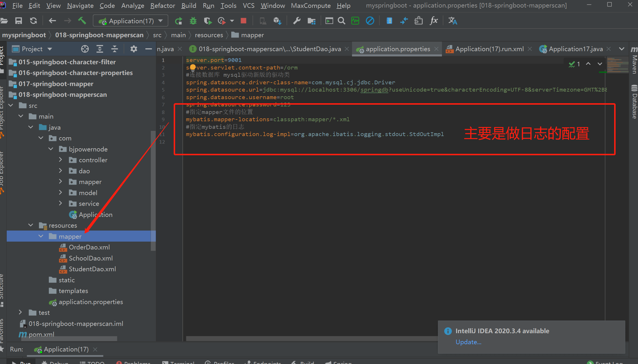Click the Update... link in notification
Screen dimensions: 638x364
click(x=468, y=342)
